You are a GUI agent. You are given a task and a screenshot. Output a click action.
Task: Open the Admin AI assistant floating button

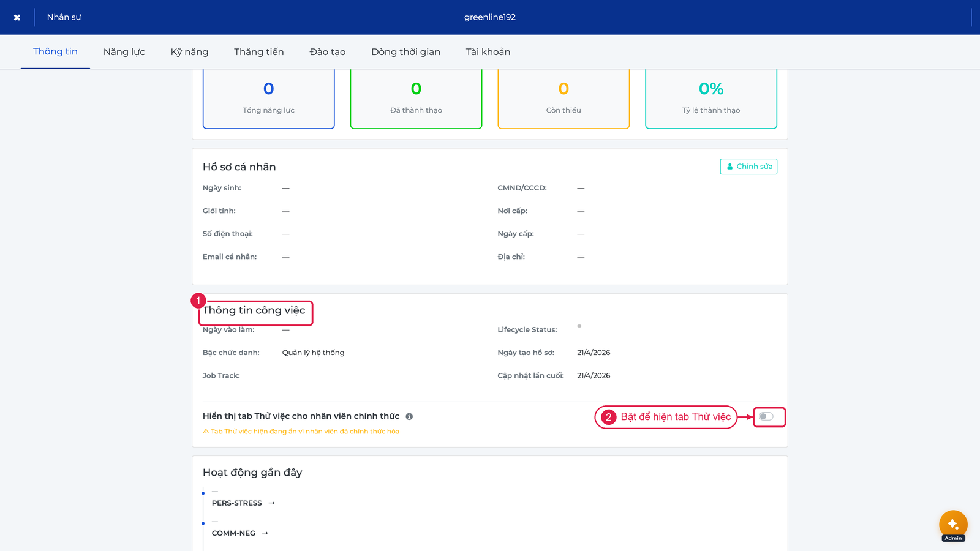point(953,525)
